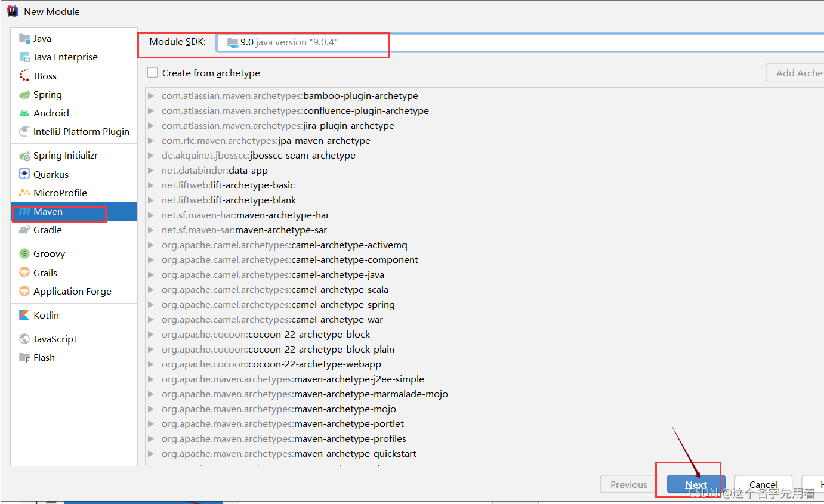This screenshot has width=824, height=504.
Task: Select Quarkus module type label
Action: (x=51, y=174)
